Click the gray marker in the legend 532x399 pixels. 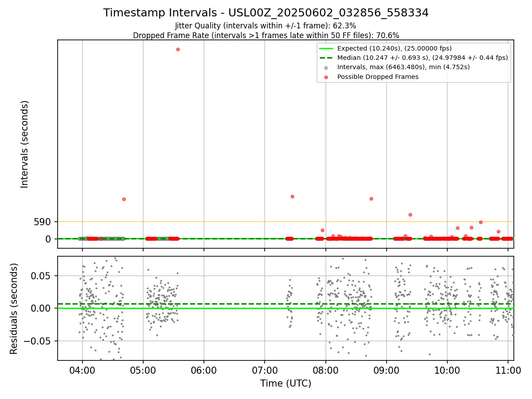pos(326,67)
